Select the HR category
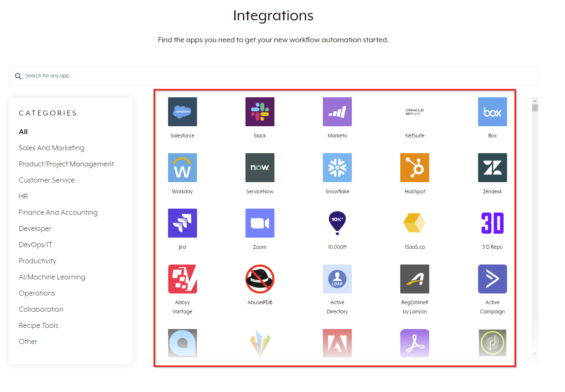Image resolution: width=565 pixels, height=392 pixels. [x=23, y=196]
